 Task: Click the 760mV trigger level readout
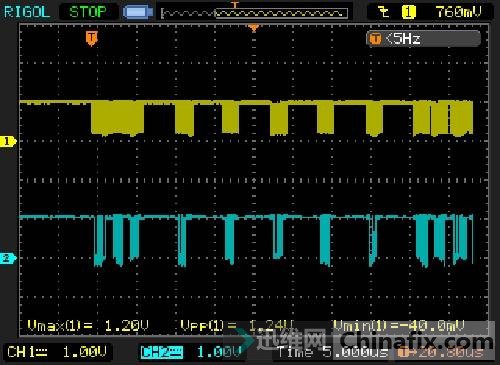click(458, 12)
